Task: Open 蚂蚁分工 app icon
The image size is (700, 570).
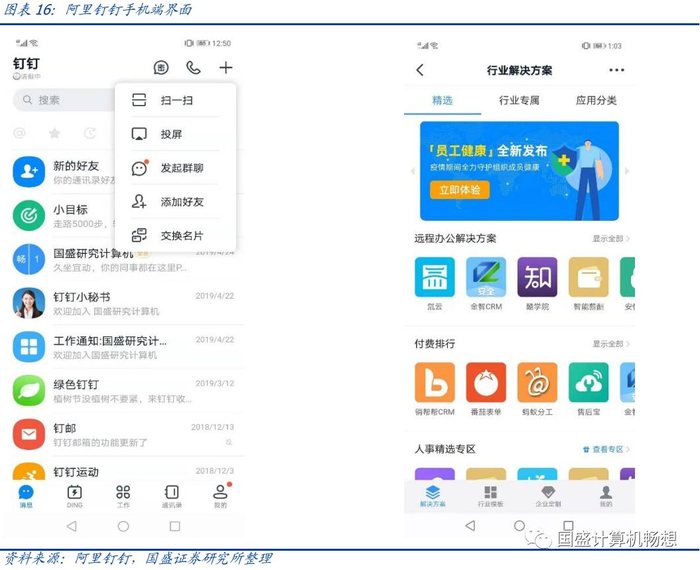Action: point(537,383)
